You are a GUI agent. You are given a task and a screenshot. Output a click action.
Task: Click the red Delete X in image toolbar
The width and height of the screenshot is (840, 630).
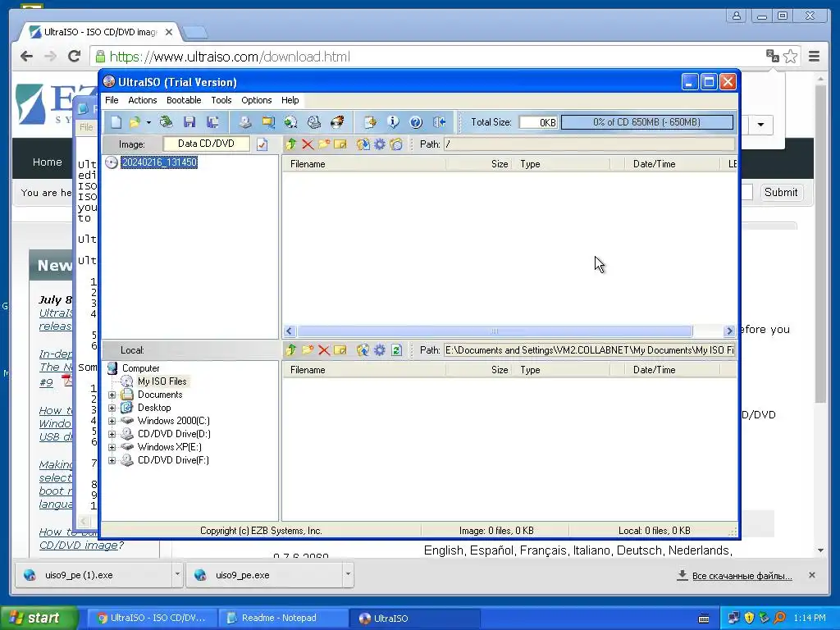(308, 144)
